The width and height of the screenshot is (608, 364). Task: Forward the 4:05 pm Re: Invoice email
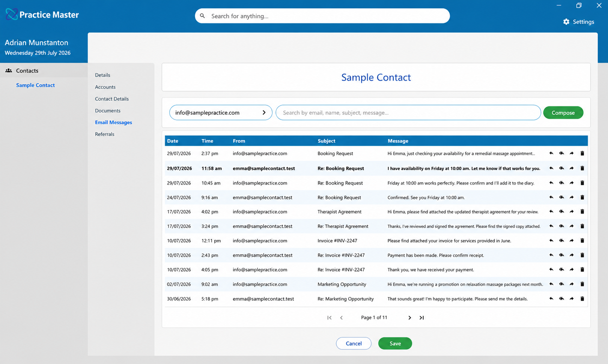click(x=572, y=270)
